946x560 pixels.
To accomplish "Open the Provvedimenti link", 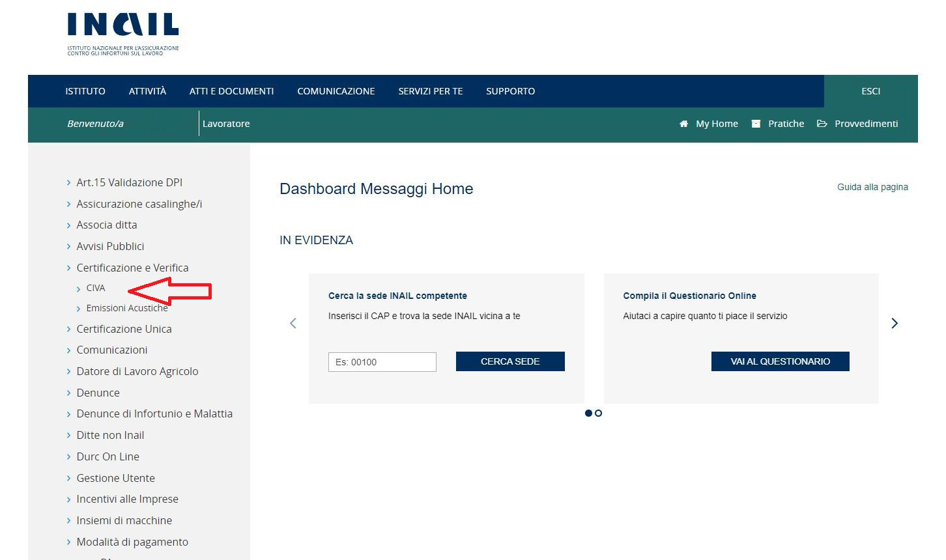I will tap(867, 124).
